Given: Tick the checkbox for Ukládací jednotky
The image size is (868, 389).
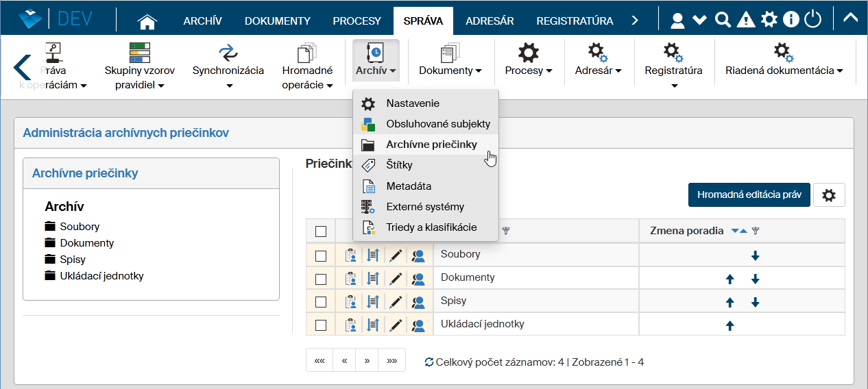Looking at the screenshot, I should click(321, 325).
